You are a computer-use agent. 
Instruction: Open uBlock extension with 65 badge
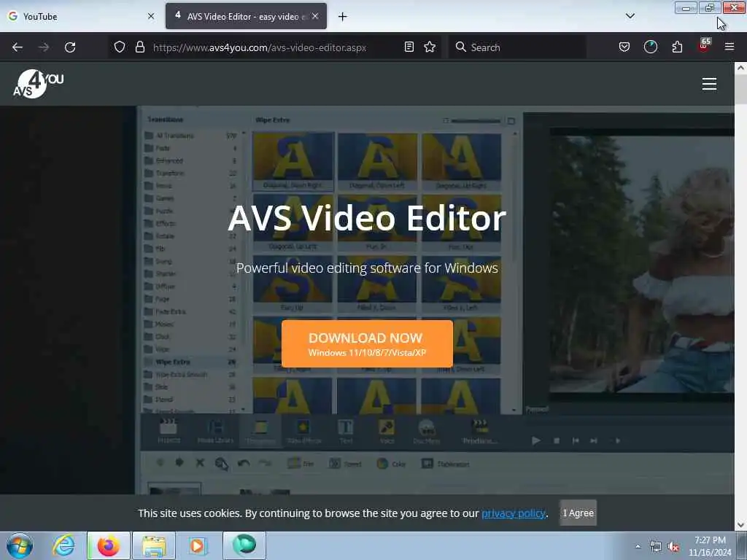click(704, 46)
